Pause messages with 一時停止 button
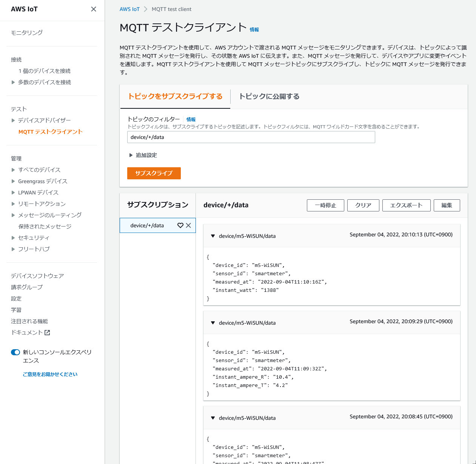This screenshot has width=476, height=464. coord(325,205)
